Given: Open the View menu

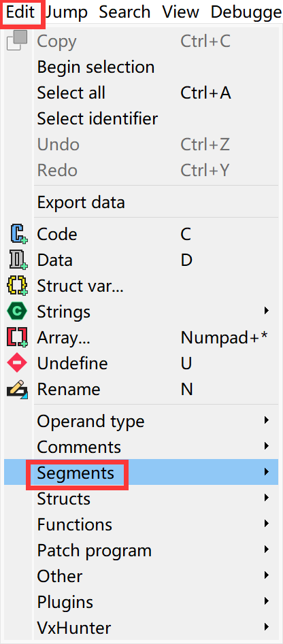Looking at the screenshot, I should (x=182, y=12).
